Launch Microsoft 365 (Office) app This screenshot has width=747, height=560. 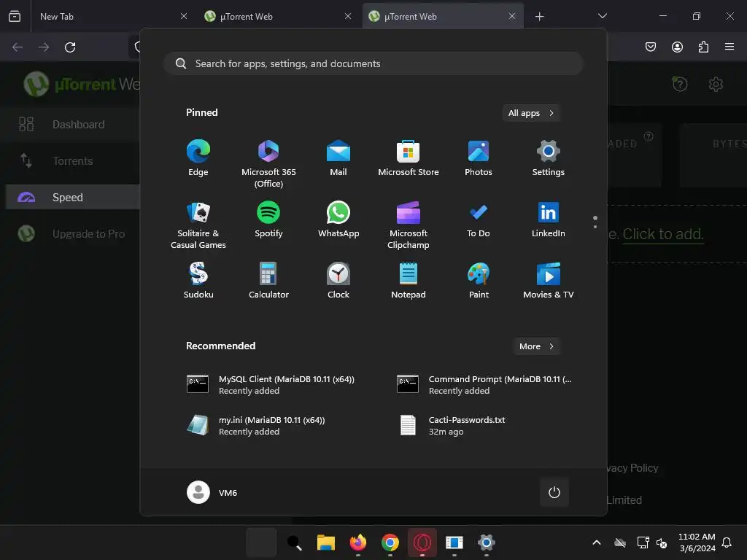(268, 164)
